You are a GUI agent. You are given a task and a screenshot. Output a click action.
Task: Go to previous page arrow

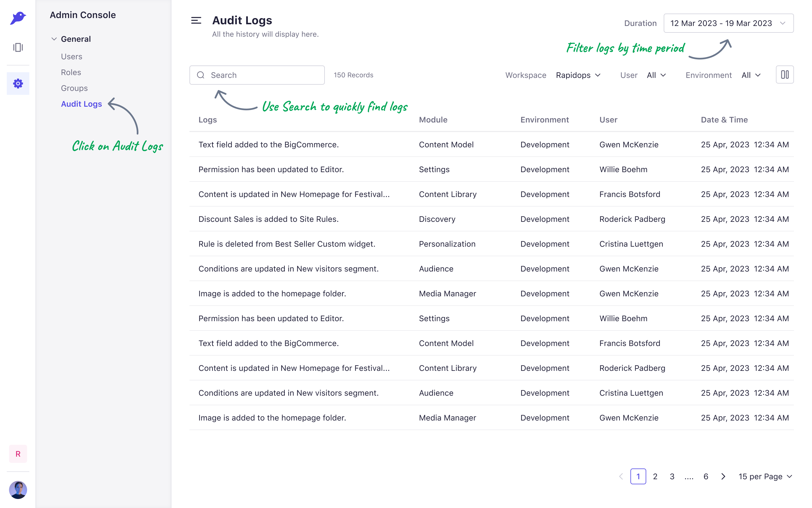[x=621, y=476]
